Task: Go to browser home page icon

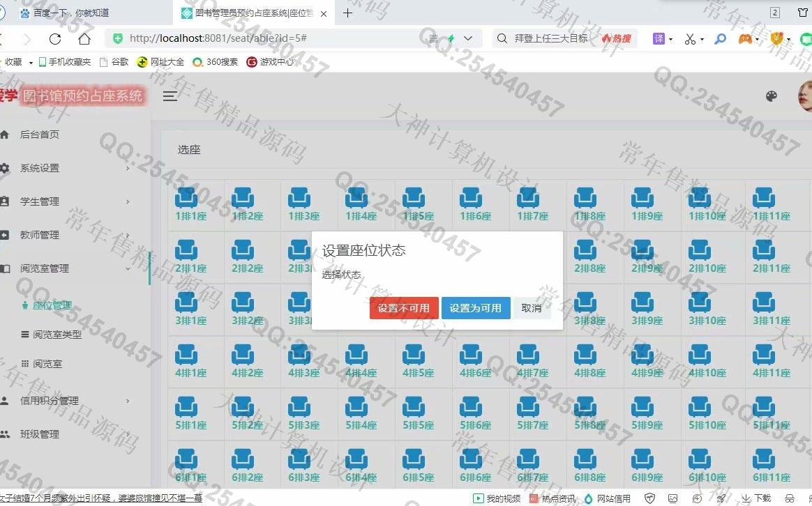Action: [84, 39]
